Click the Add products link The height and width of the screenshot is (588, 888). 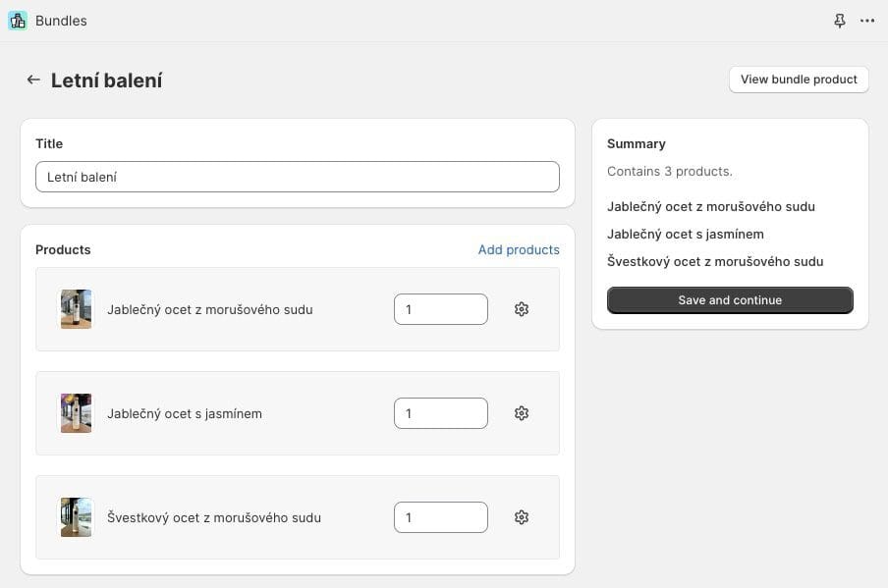pos(519,250)
